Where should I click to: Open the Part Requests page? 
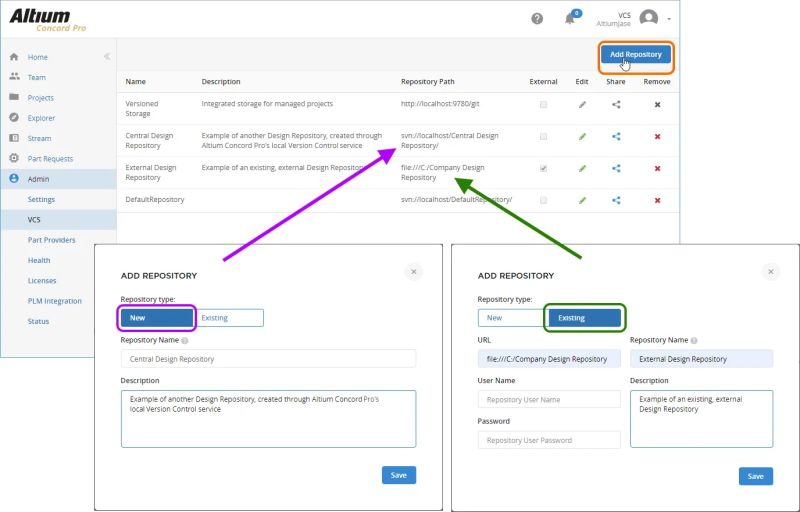coord(51,159)
